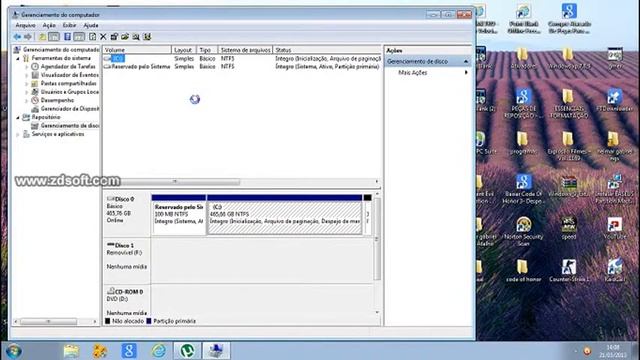Select the Reservado pelo Sistema volume row
This screenshot has height=360, width=640.
(x=242, y=67)
